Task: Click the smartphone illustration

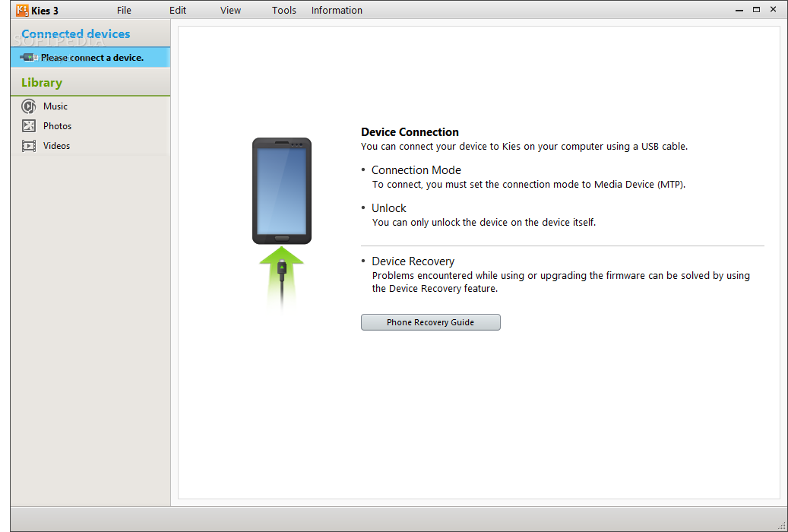Action: coord(282,191)
